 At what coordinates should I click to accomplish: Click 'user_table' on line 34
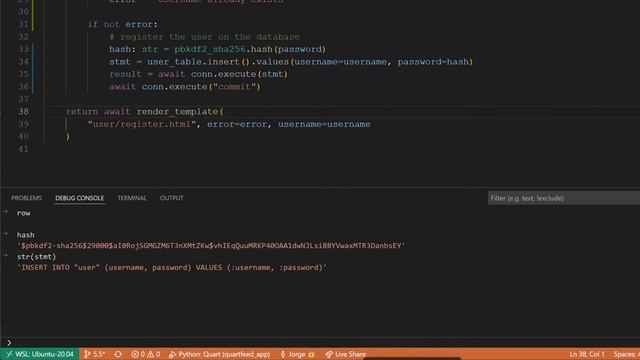point(174,62)
